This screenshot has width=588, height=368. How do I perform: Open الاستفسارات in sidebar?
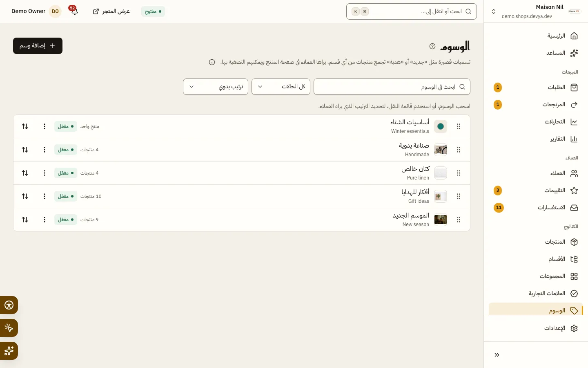tap(536, 208)
